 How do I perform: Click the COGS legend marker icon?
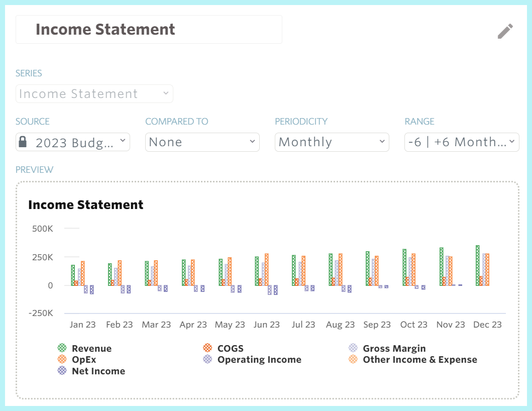[206, 348]
